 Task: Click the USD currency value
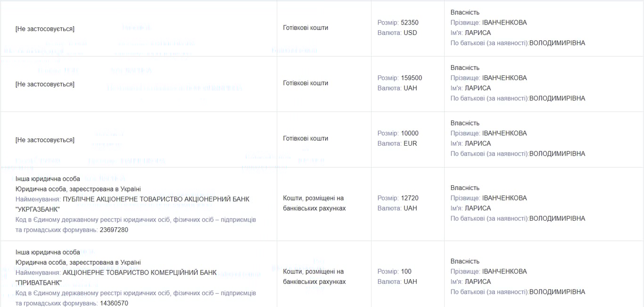click(x=410, y=33)
